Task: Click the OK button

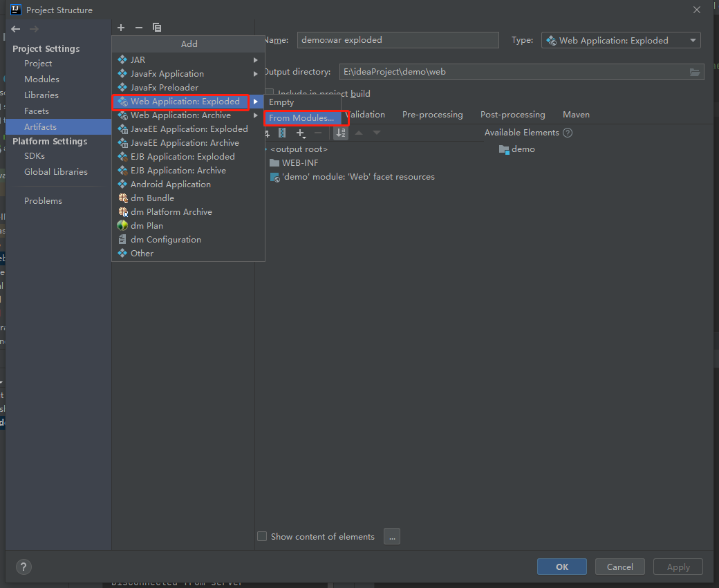Action: pos(561,567)
